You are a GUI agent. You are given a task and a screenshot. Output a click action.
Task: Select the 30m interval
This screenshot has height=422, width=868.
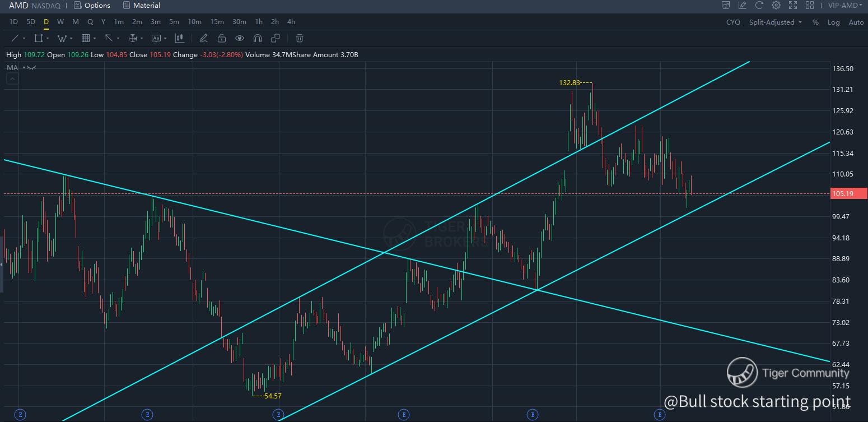(239, 22)
